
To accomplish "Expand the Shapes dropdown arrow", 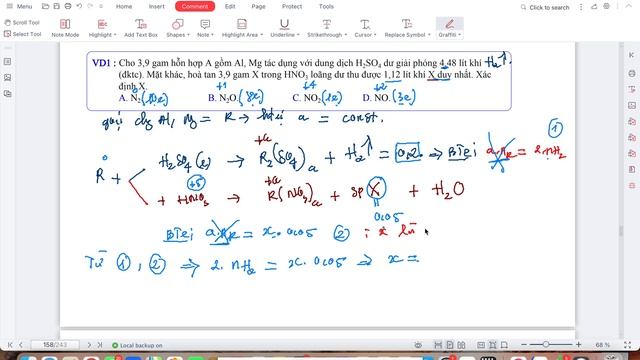I will coord(188,35).
